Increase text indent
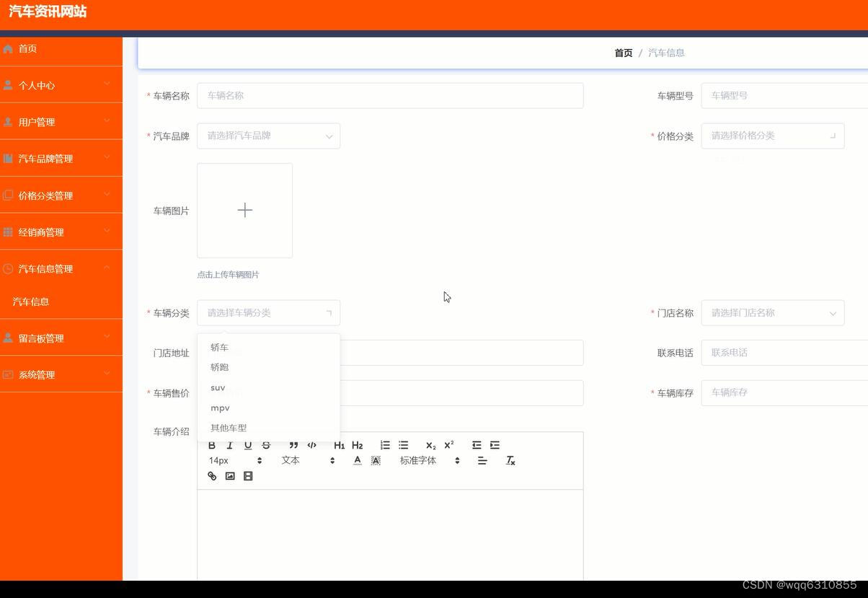 495,445
